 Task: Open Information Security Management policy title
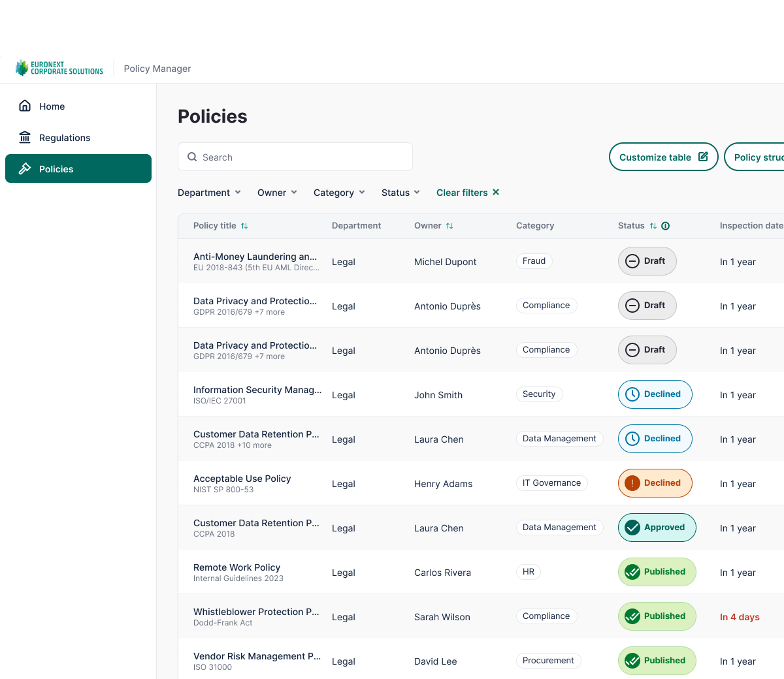[257, 390]
